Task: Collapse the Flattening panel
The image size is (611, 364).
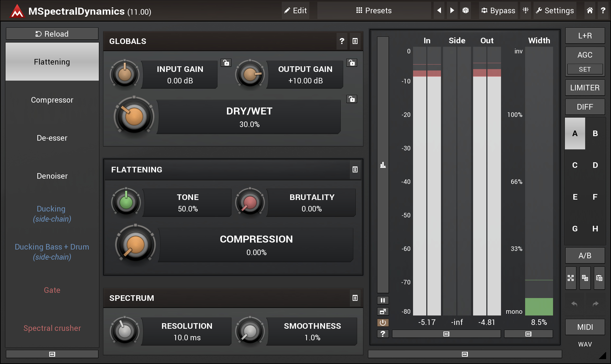Action: [355, 170]
